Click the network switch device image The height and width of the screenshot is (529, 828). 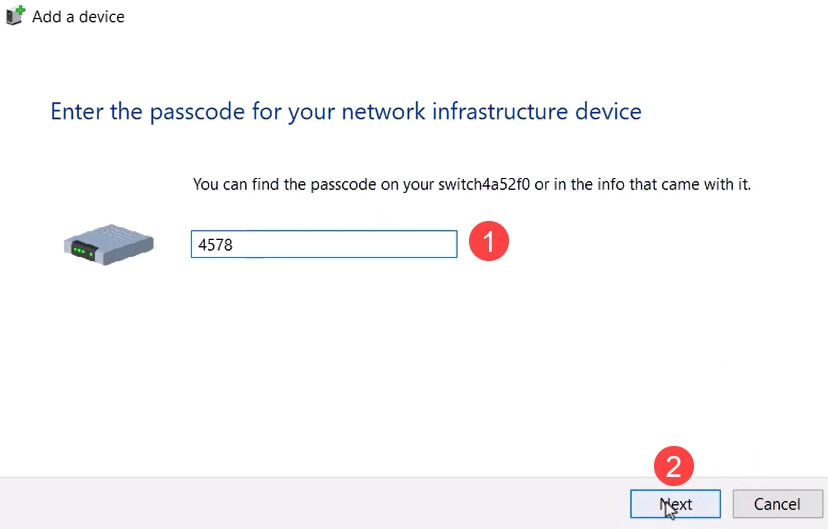[108, 244]
